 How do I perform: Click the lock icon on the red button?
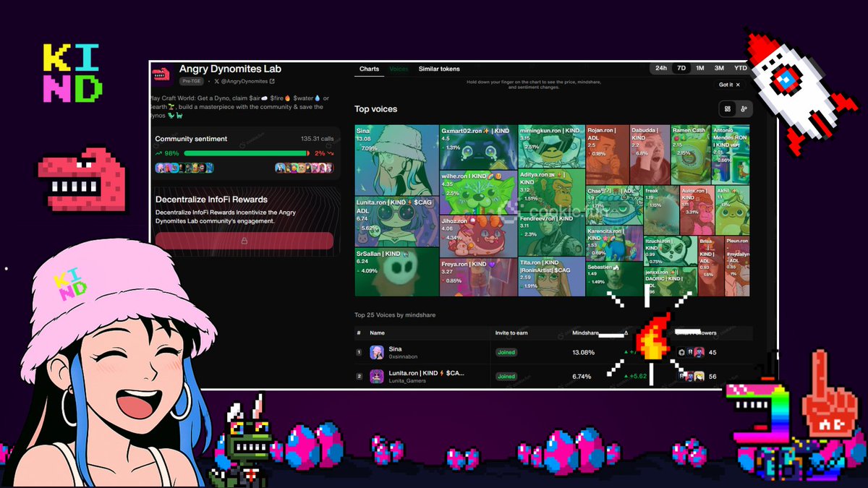click(244, 241)
